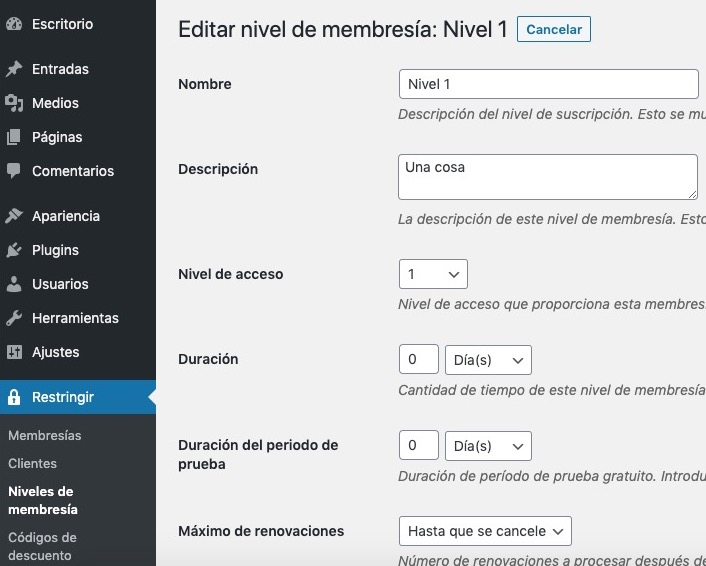Click the Medios media icon
The width and height of the screenshot is (706, 566).
click(x=14, y=103)
